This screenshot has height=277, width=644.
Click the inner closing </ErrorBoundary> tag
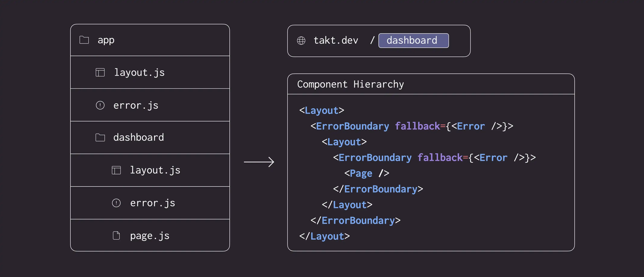pos(378,189)
